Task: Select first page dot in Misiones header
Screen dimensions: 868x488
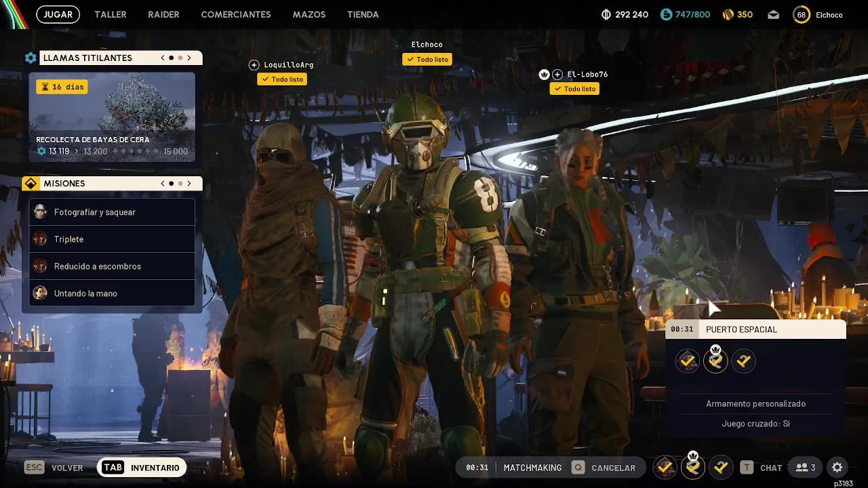Action: pyautogui.click(x=171, y=184)
